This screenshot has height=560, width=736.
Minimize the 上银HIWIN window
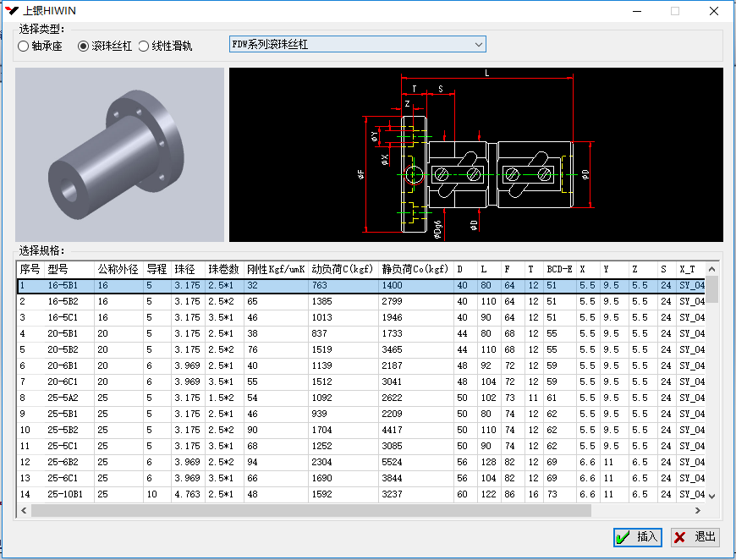point(636,11)
